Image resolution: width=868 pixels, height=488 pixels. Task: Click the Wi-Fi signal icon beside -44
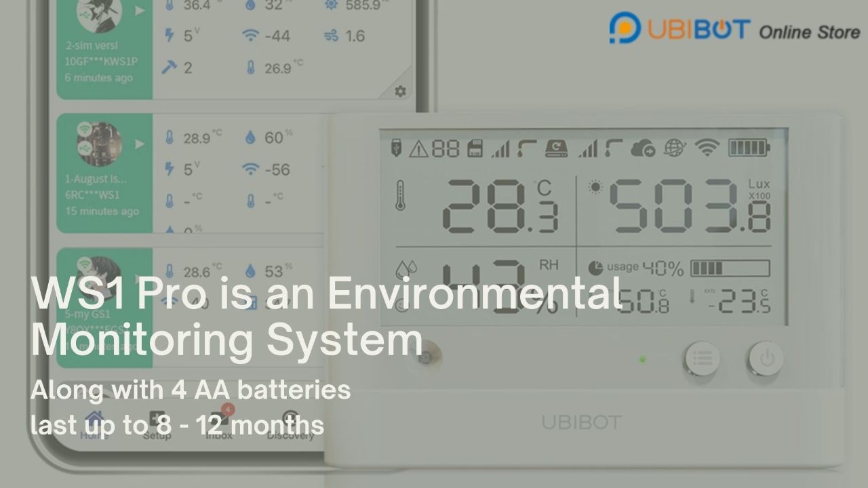pos(251,35)
